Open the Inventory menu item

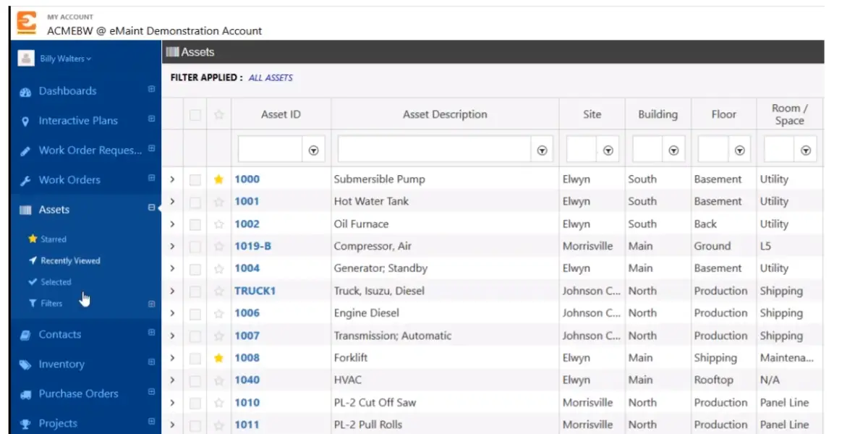(x=61, y=365)
